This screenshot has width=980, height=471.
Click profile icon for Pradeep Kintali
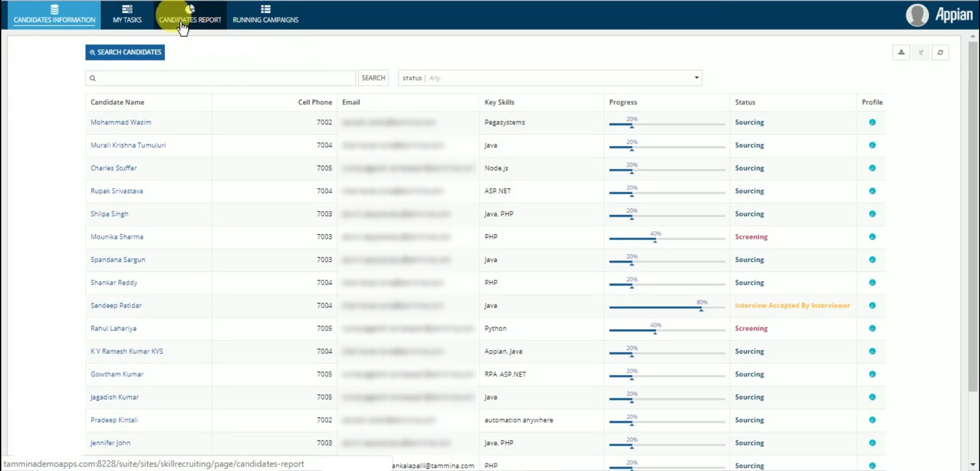point(872,420)
